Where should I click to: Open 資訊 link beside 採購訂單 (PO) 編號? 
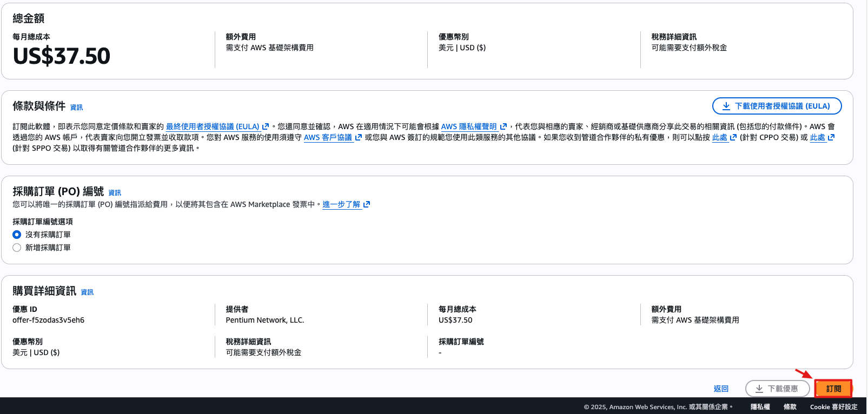pyautogui.click(x=115, y=193)
